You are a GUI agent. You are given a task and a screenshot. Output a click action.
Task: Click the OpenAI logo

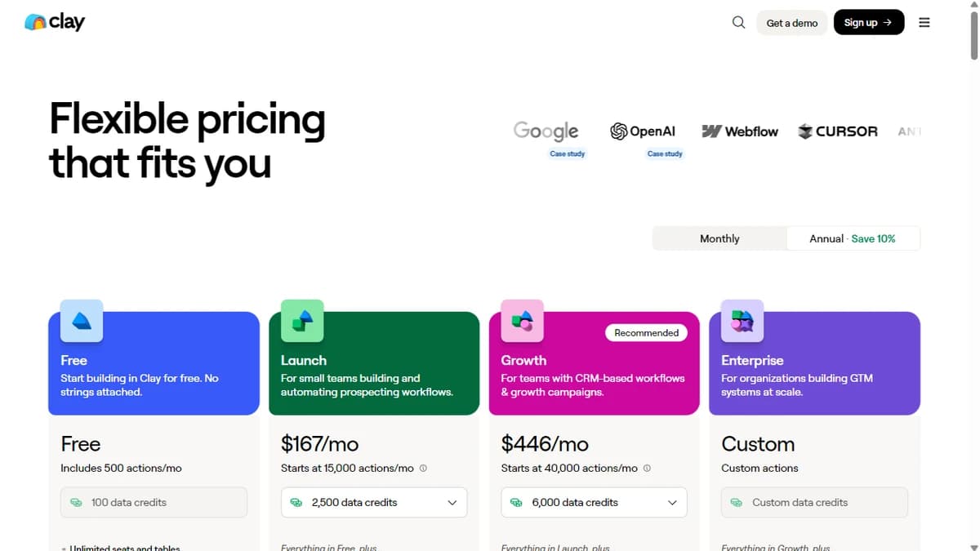click(x=644, y=131)
